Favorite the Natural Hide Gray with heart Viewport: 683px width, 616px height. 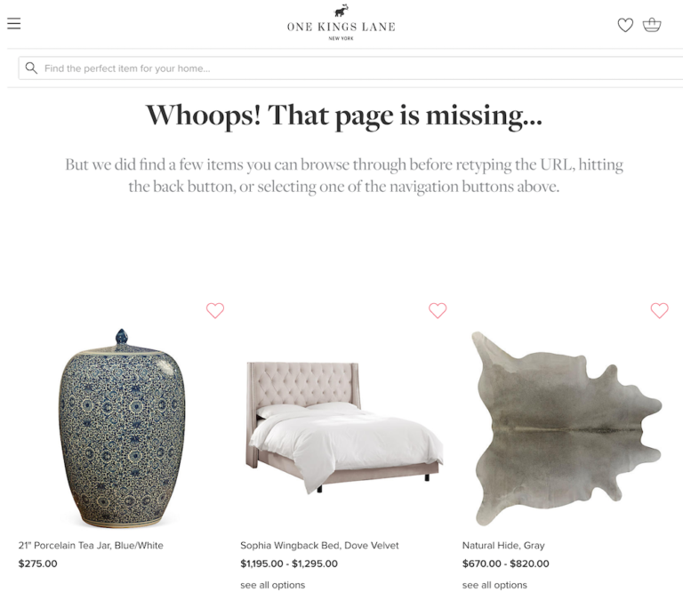(x=659, y=310)
